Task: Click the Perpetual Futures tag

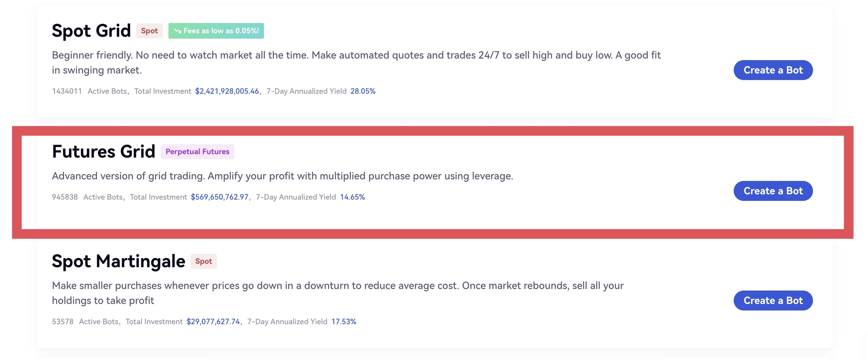Action: tap(197, 152)
